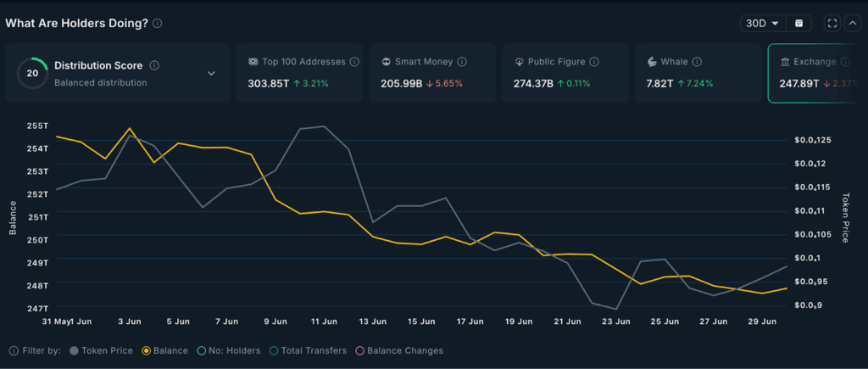Click the 251T balance axis label
This screenshot has height=369, width=868.
(x=37, y=216)
